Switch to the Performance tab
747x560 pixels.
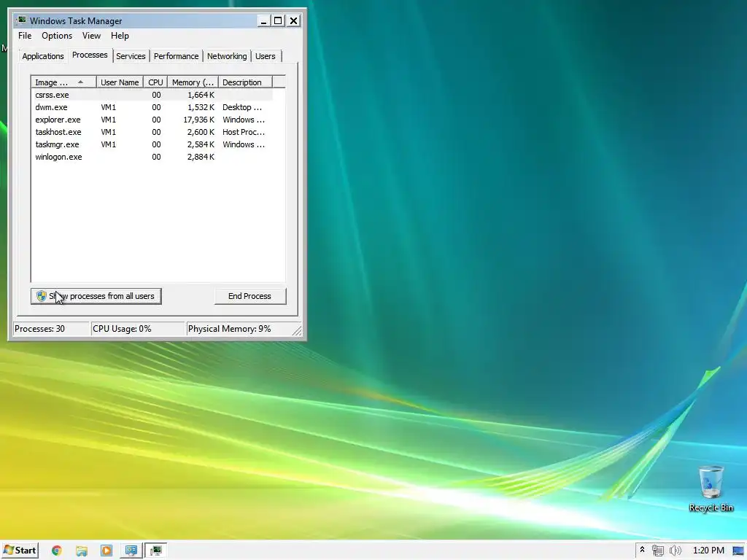176,56
